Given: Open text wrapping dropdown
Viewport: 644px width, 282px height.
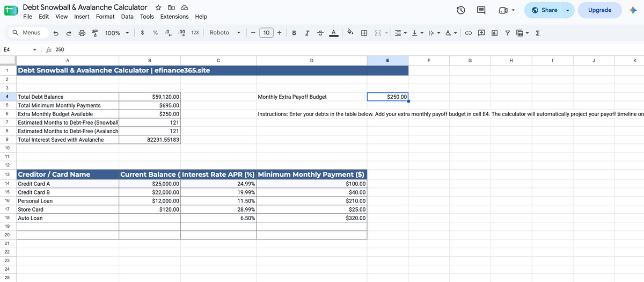Looking at the screenshot, I should click(x=434, y=33).
